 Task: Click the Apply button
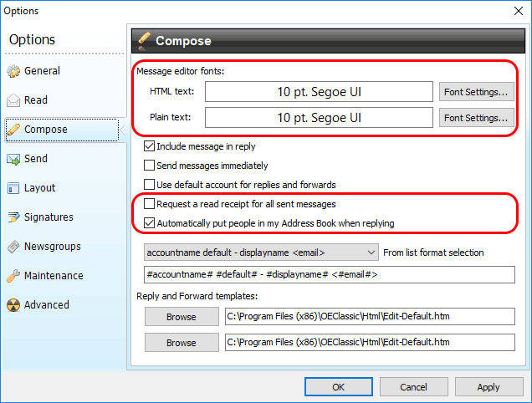click(489, 387)
